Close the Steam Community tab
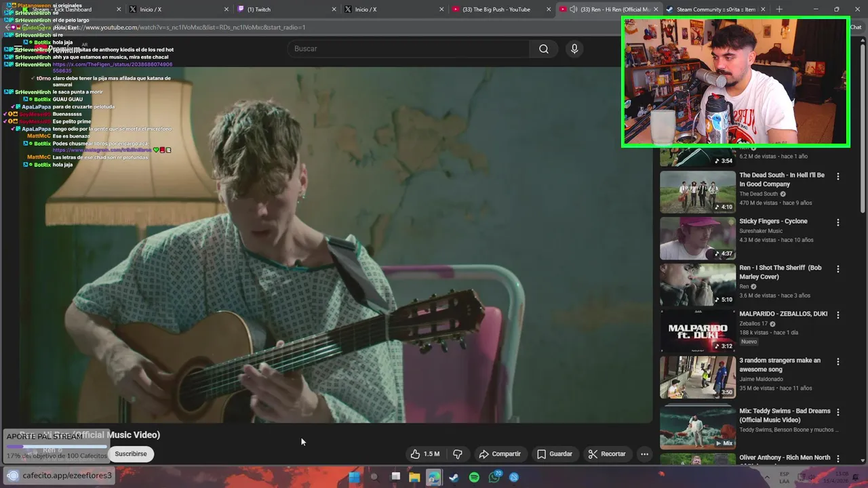 point(763,9)
